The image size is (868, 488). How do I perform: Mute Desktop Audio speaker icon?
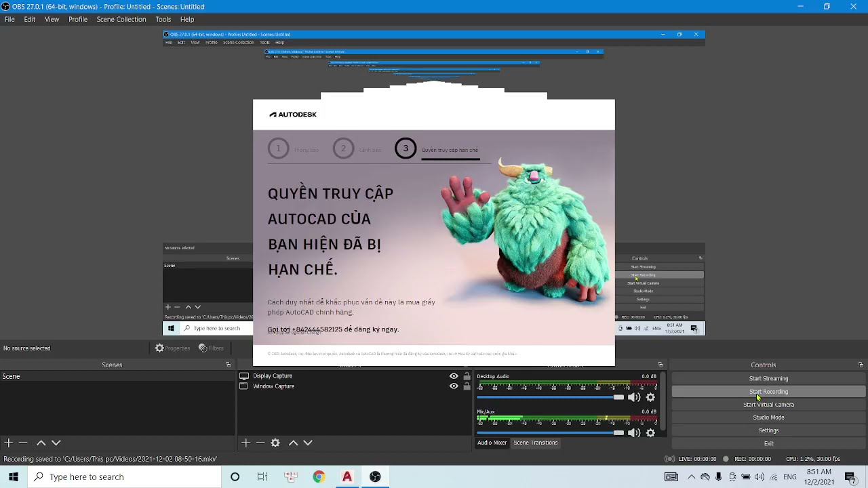tap(634, 397)
